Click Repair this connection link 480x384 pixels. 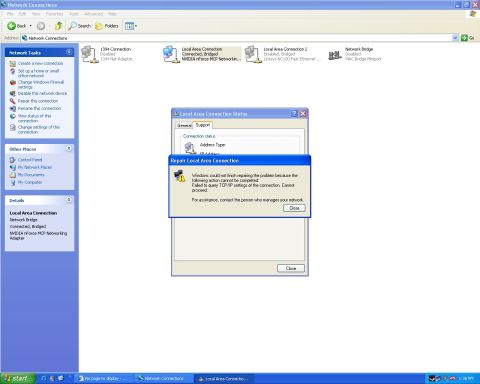pos(38,101)
